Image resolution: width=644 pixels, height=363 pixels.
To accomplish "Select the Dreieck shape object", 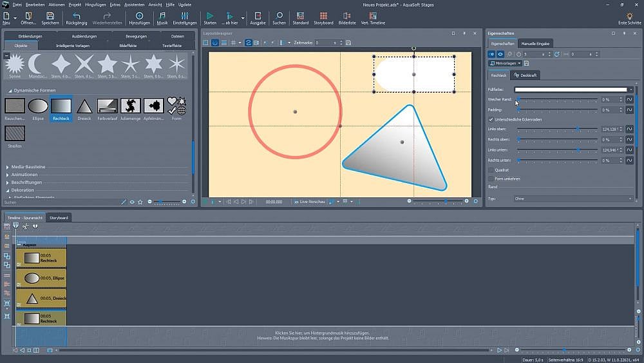I will coord(84,106).
